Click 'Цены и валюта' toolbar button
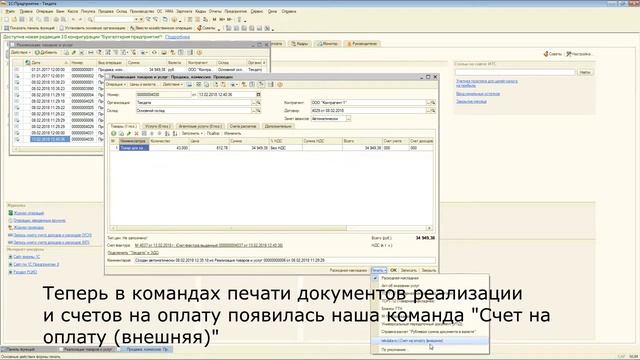Image resolution: width=640 pixels, height=360 pixels. point(143,84)
